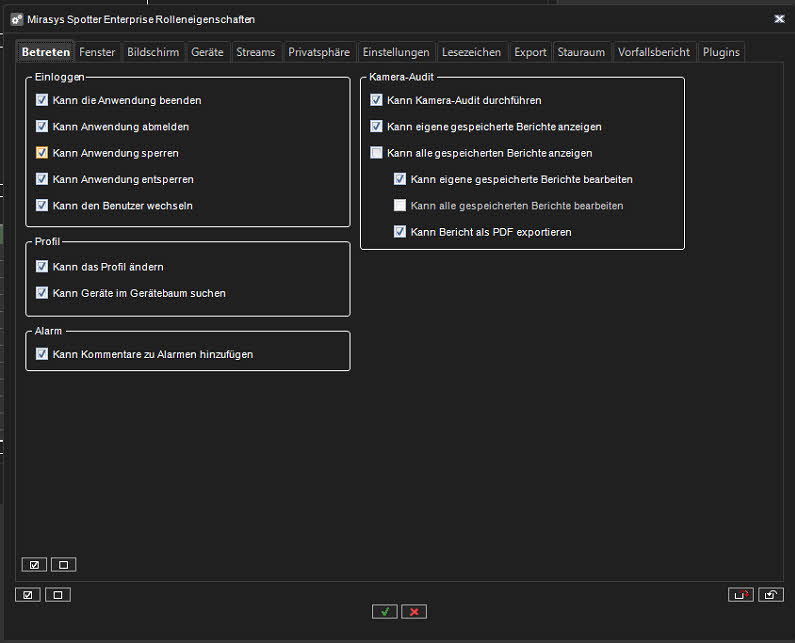The image size is (795, 643).
Task: Go to the Plugins tab
Action: point(721,52)
